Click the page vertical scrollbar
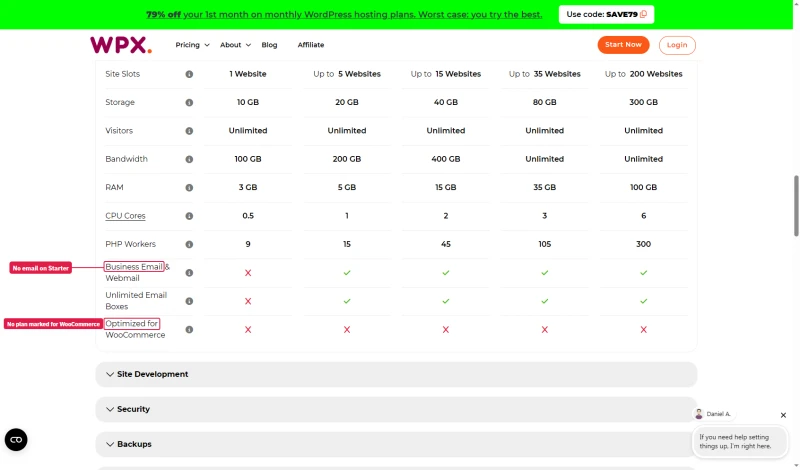800x470 pixels. coord(795,206)
